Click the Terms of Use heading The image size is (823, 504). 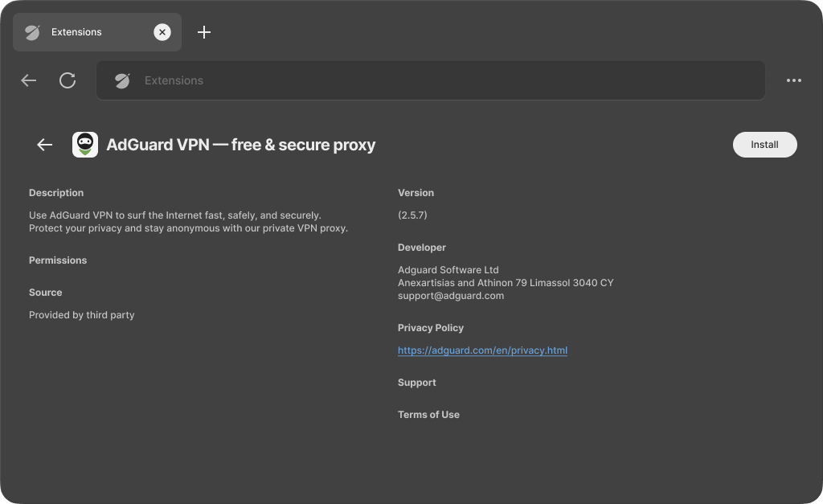point(428,415)
